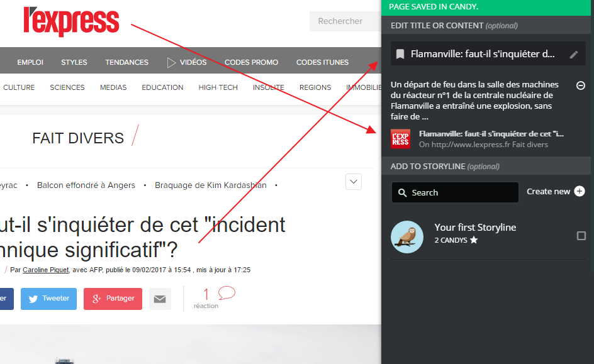This screenshot has height=364, width=594.
Task: Remove description using the minus circle icon
Action: pyautogui.click(x=580, y=85)
